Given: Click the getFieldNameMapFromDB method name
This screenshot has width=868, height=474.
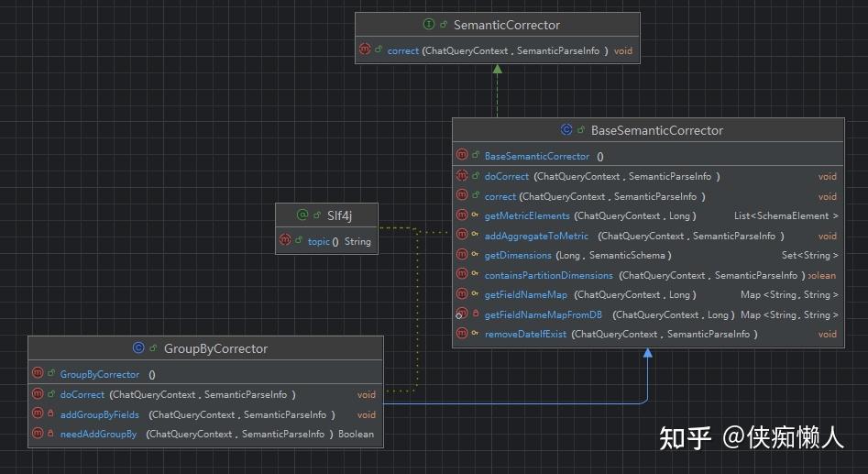Looking at the screenshot, I should [x=543, y=315].
